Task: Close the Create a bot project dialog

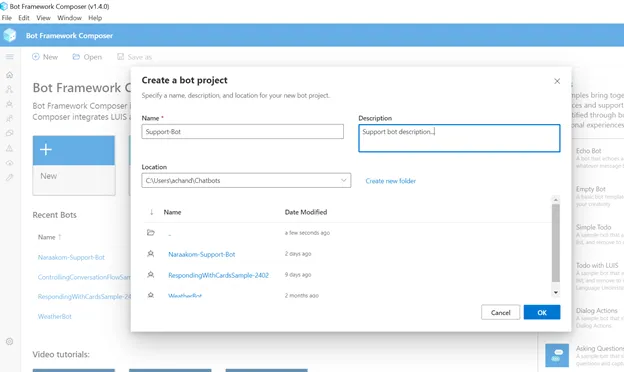Action: [557, 81]
